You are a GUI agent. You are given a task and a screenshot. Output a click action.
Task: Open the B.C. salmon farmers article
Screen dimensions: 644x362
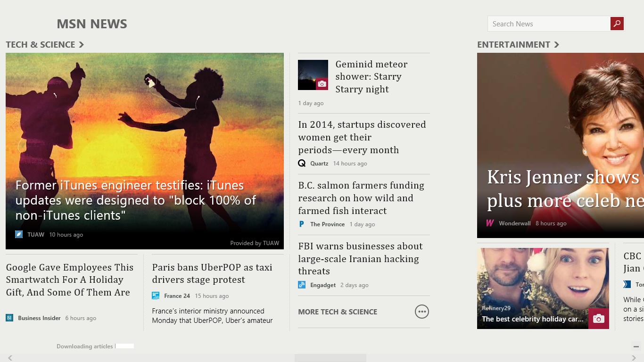(361, 198)
